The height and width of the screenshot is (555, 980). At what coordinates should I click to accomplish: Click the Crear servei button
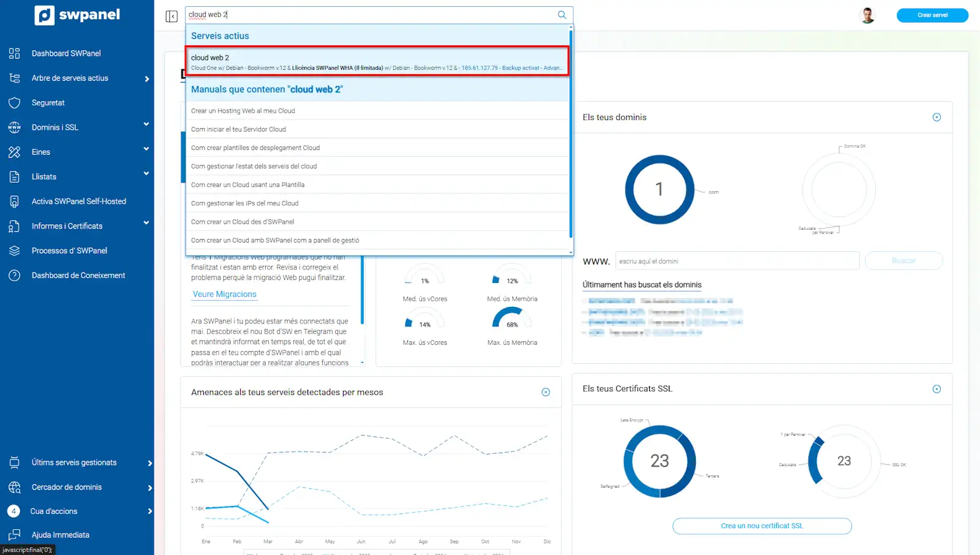pos(932,15)
